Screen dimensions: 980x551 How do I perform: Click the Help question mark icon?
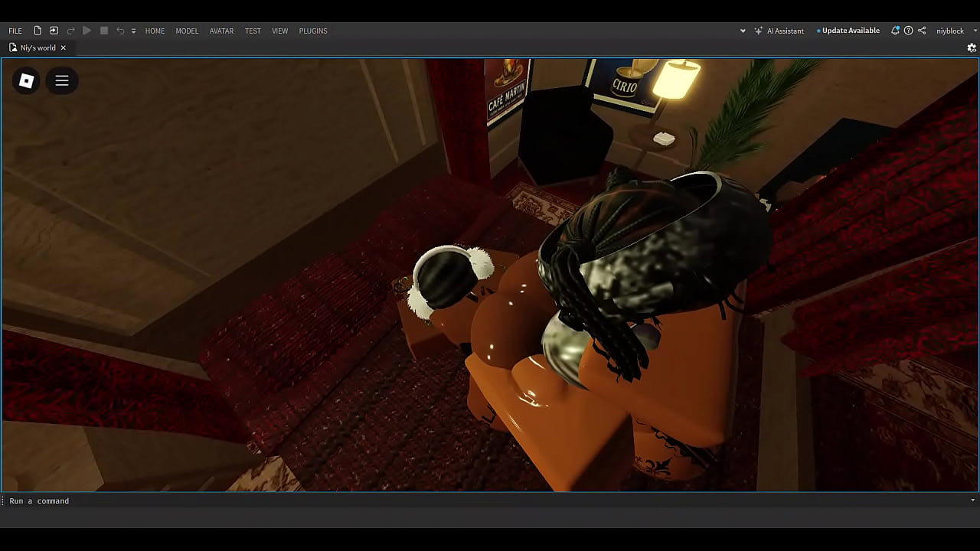click(908, 31)
